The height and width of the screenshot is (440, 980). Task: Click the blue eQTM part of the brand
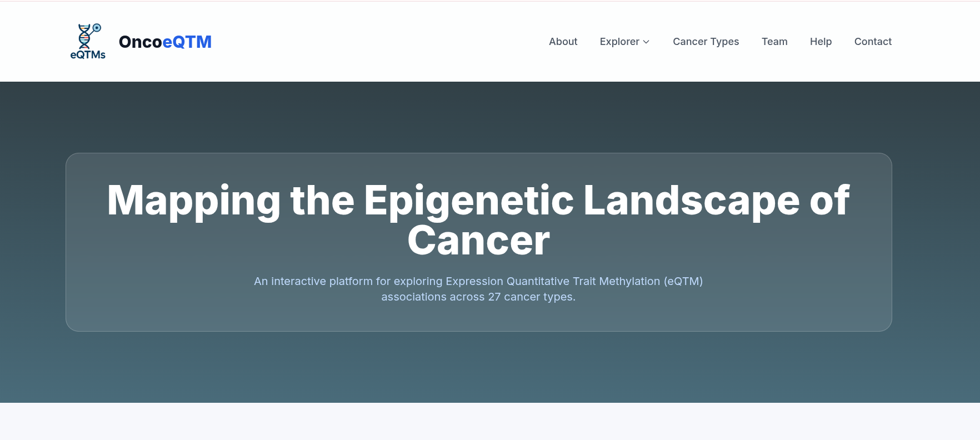[187, 42]
